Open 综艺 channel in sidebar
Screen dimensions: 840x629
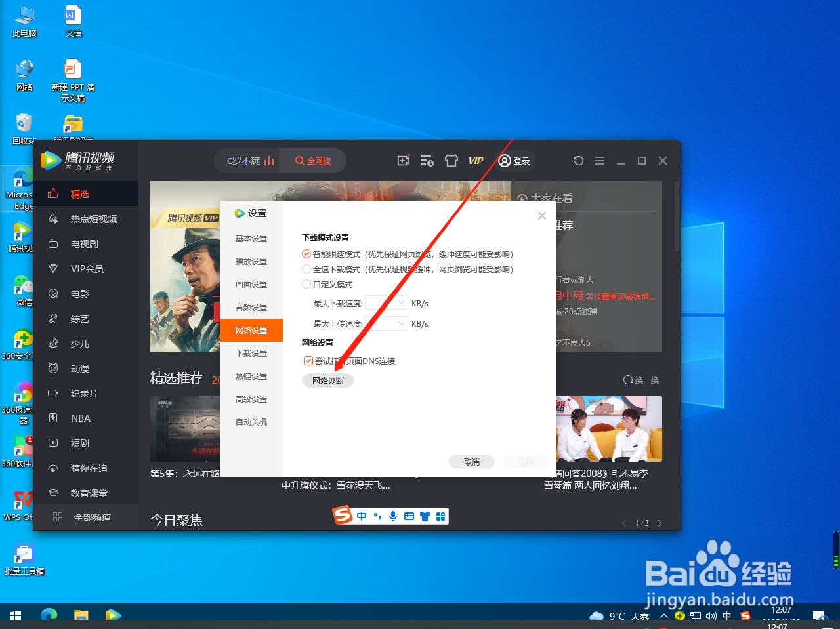(x=86, y=319)
